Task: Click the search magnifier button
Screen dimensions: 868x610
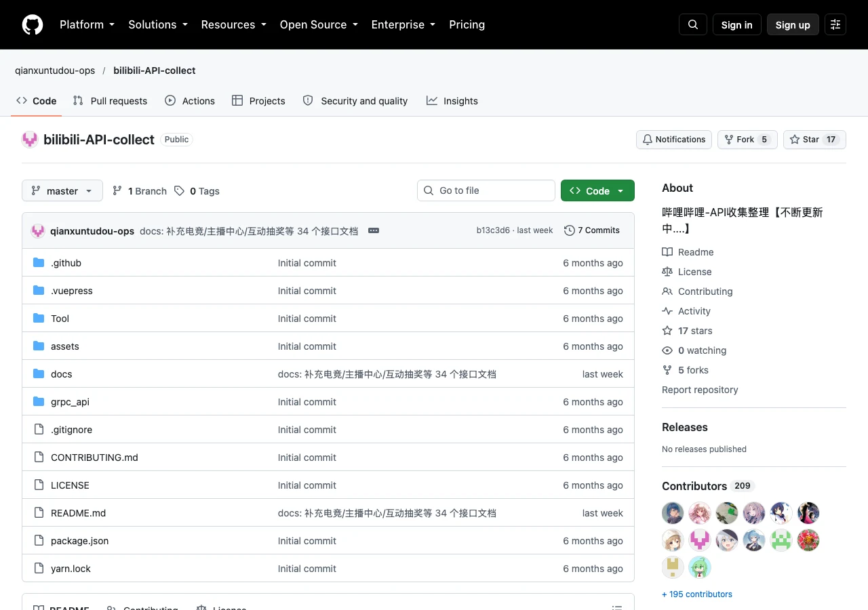Action: pyautogui.click(x=693, y=24)
